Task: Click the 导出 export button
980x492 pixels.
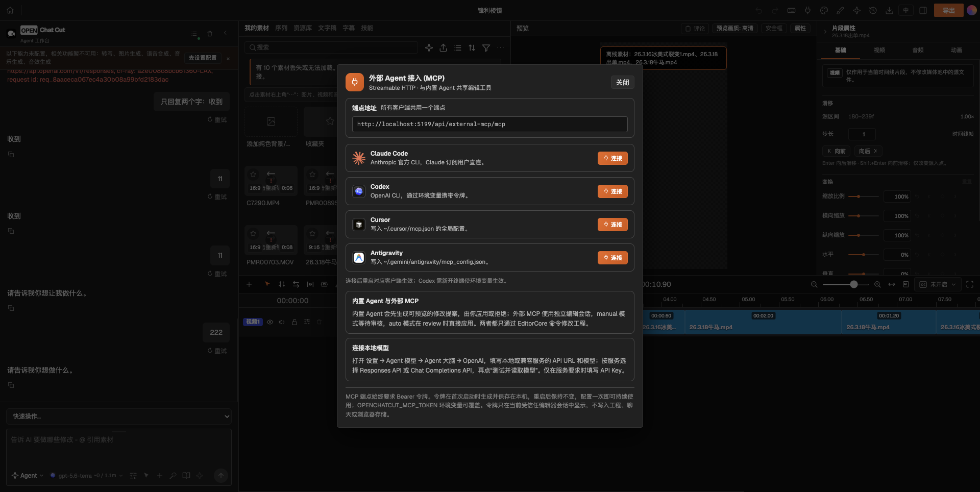Action: click(948, 11)
